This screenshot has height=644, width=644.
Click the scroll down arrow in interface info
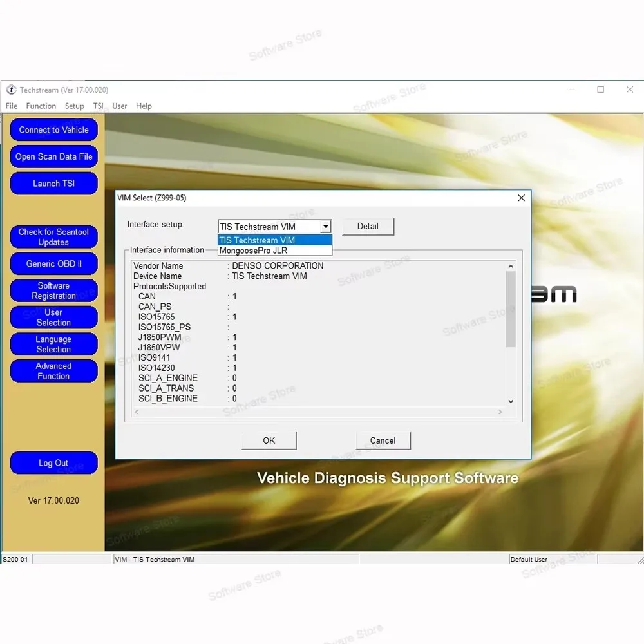511,401
